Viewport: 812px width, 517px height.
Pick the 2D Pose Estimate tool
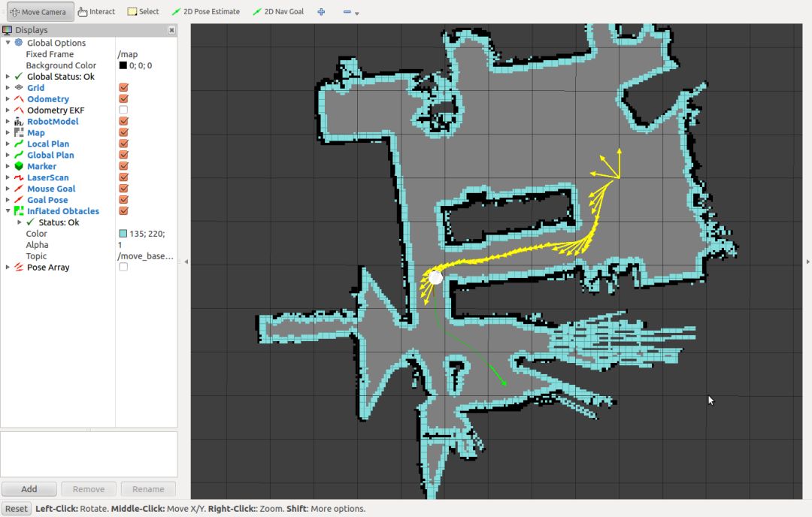point(205,12)
